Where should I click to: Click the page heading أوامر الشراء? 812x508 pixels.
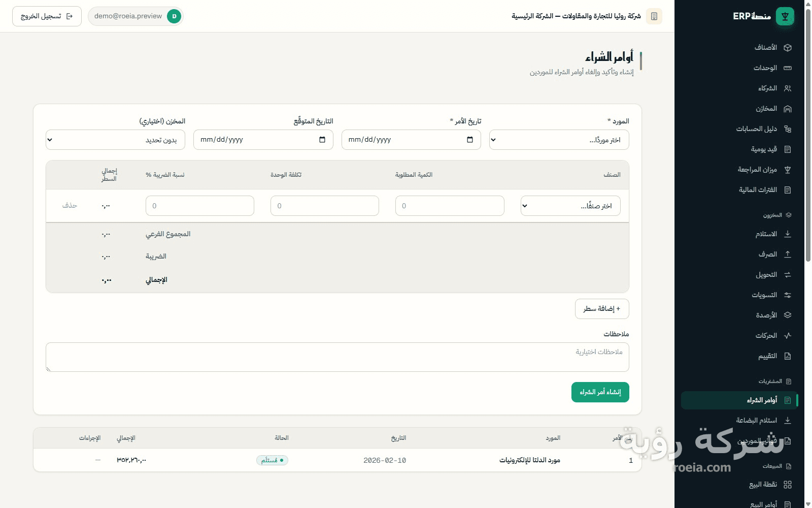[x=609, y=56]
